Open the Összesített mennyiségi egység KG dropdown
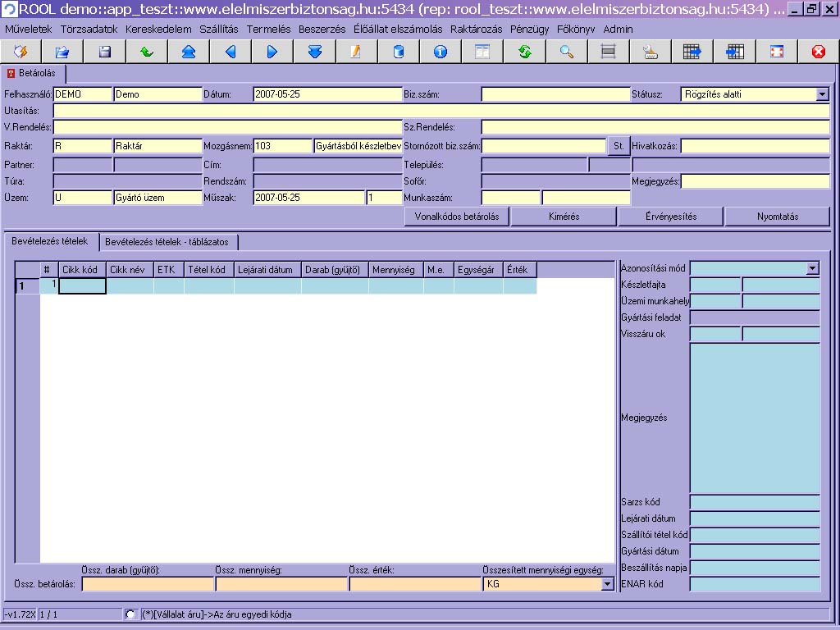840x630 pixels. 607,584
